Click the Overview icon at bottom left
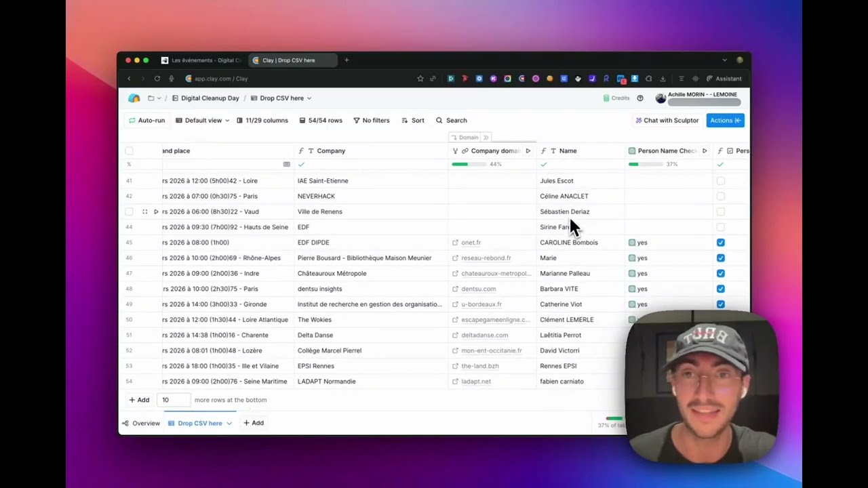 [x=125, y=424]
